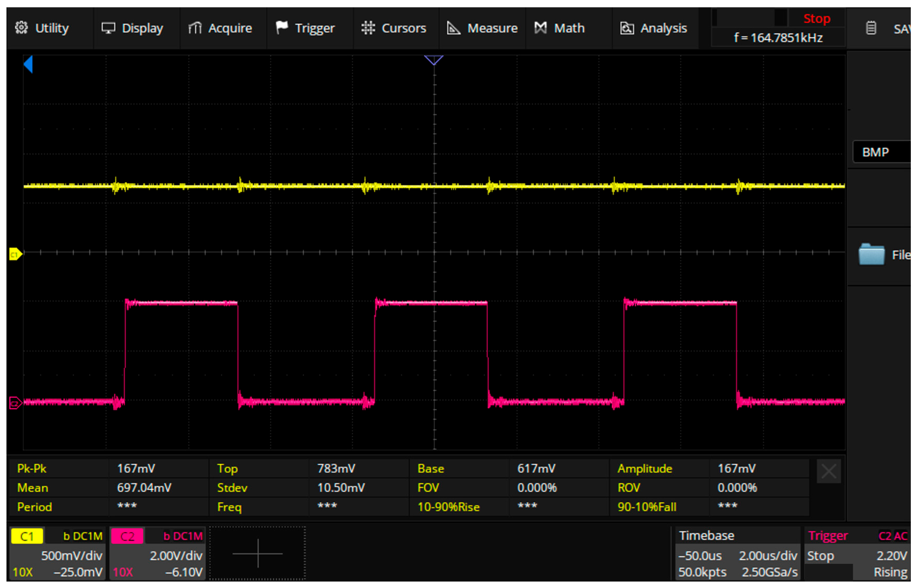
Task: Click the Analysis icon
Action: [x=627, y=28]
